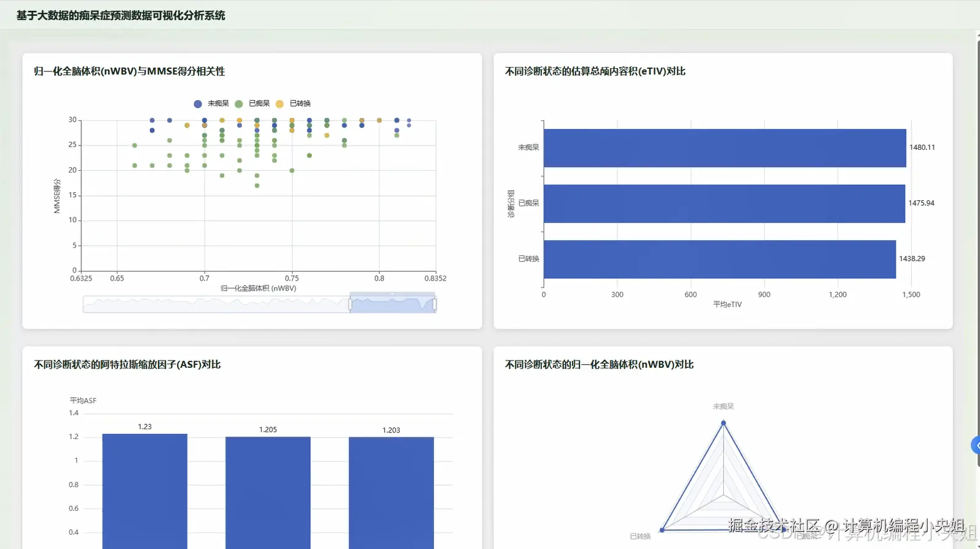
Task: Click the axis label 平均ASF
Action: pos(83,400)
